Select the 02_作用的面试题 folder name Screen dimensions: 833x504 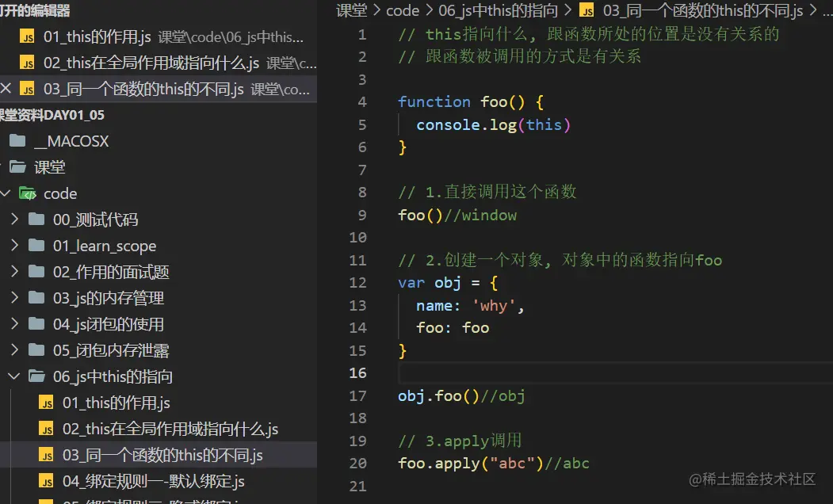(111, 272)
